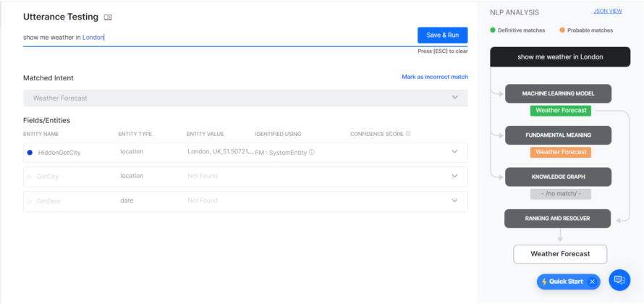Click the info icon next to Confidence Score

(x=408, y=134)
